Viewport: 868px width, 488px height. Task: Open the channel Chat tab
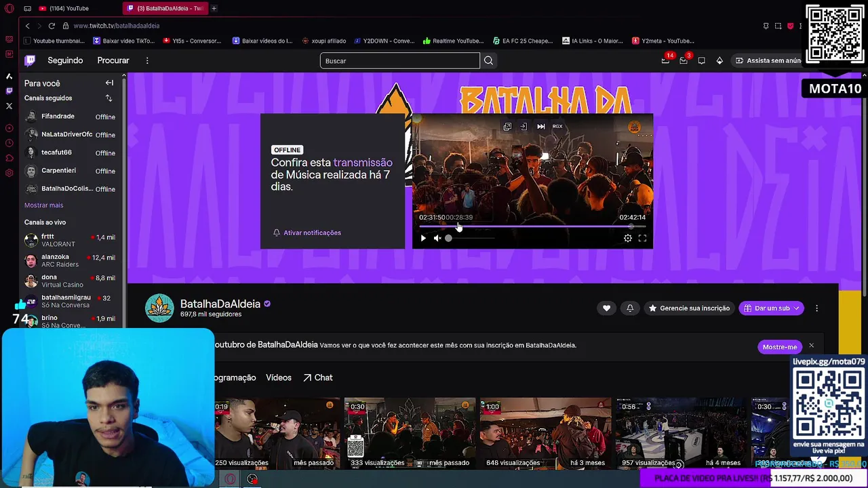coord(317,378)
